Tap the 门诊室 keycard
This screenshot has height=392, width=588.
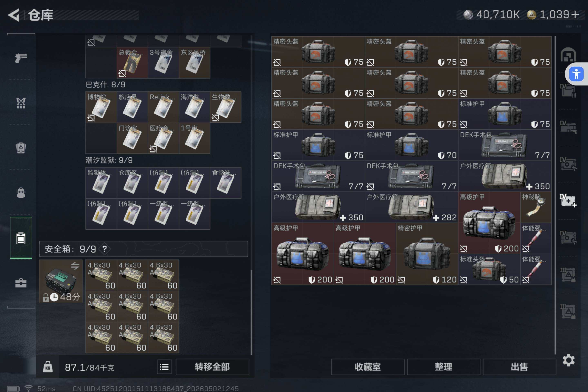point(132,138)
